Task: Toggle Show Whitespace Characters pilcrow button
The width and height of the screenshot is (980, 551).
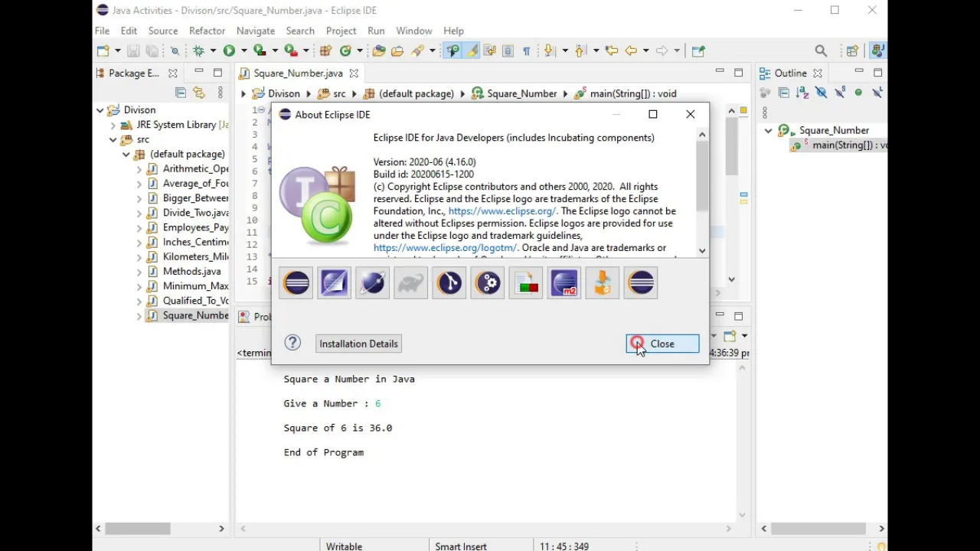Action: 527,51
